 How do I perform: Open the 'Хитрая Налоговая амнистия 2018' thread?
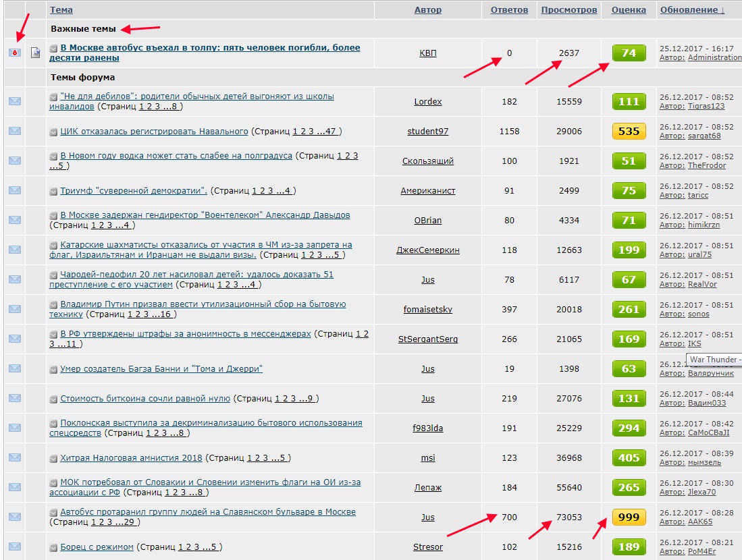click(131, 458)
